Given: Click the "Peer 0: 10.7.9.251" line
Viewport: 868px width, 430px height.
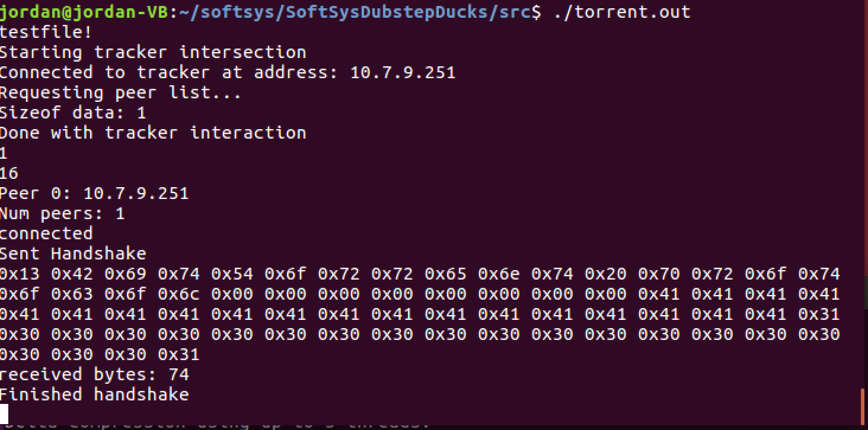Looking at the screenshot, I should click(x=94, y=193).
